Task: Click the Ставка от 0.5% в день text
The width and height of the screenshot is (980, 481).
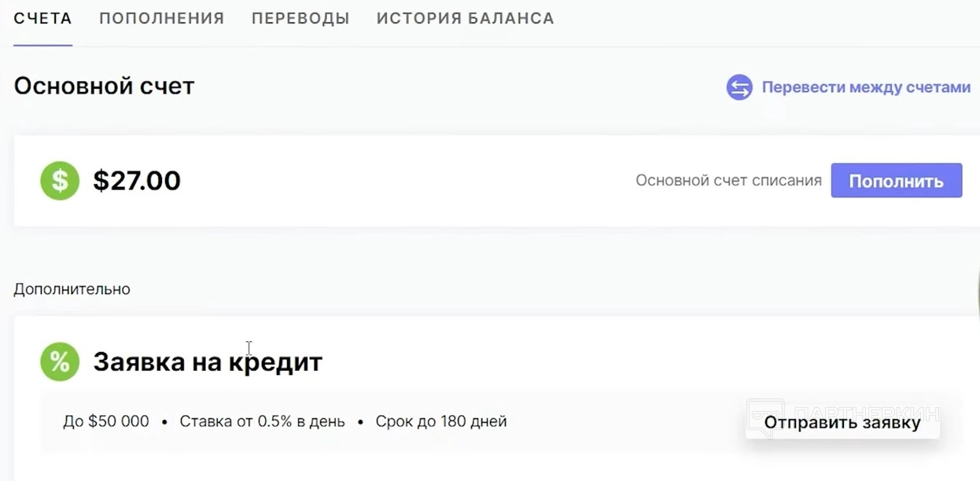Action: (x=262, y=421)
